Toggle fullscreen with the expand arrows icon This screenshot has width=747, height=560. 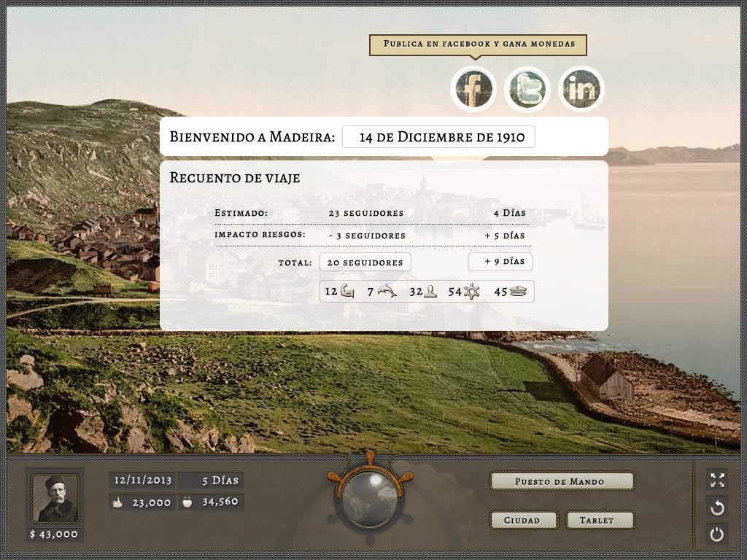pos(717,480)
